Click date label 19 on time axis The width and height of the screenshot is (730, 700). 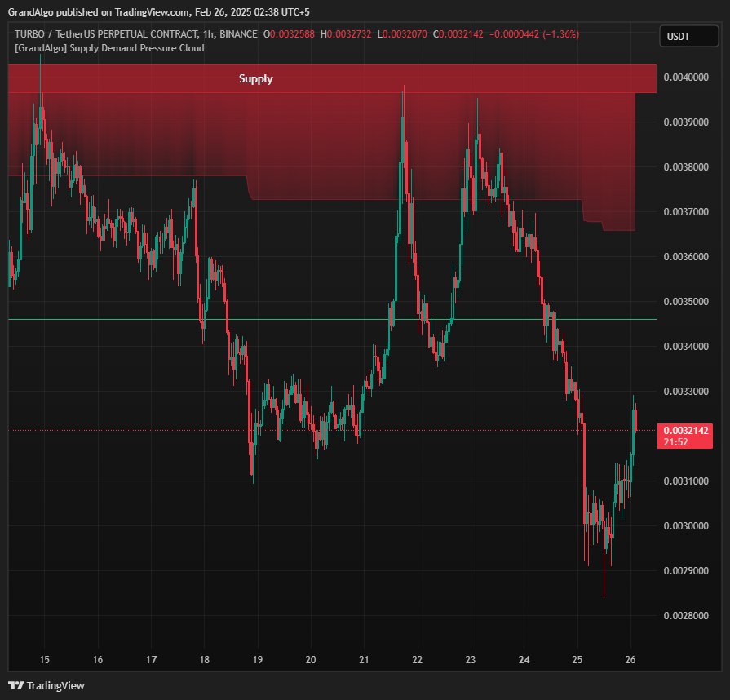pyautogui.click(x=258, y=659)
